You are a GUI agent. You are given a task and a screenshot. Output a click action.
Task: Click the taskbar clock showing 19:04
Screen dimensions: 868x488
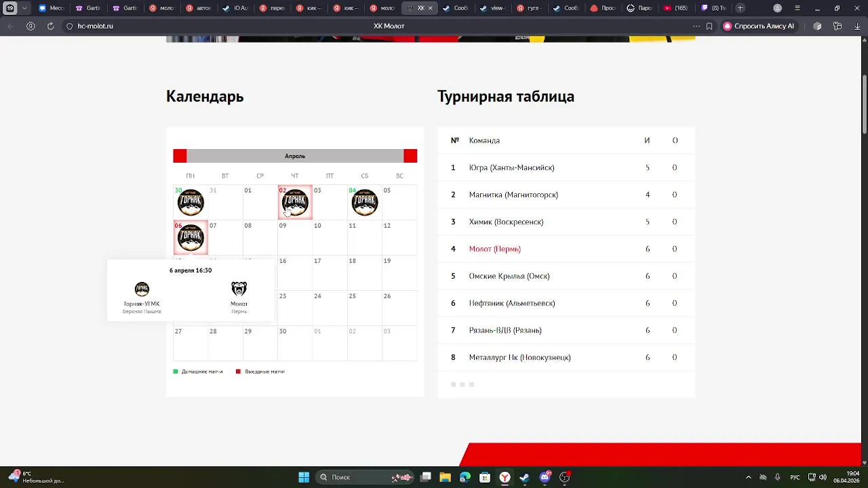[x=848, y=477]
